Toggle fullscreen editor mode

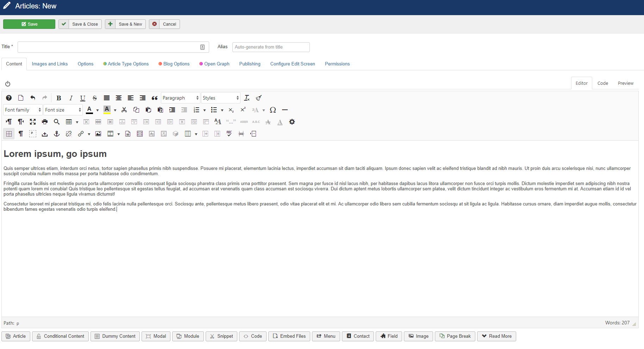click(x=33, y=122)
